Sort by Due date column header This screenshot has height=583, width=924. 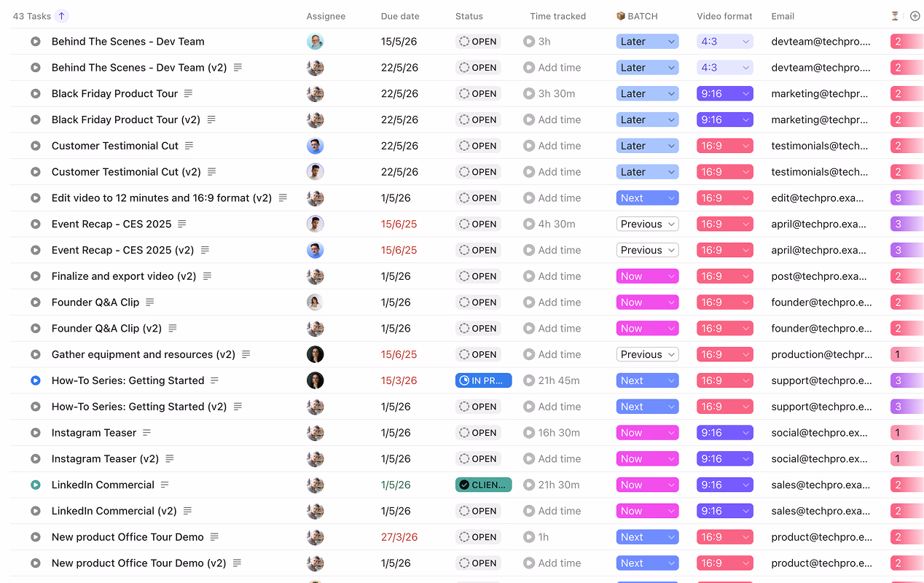pyautogui.click(x=400, y=16)
